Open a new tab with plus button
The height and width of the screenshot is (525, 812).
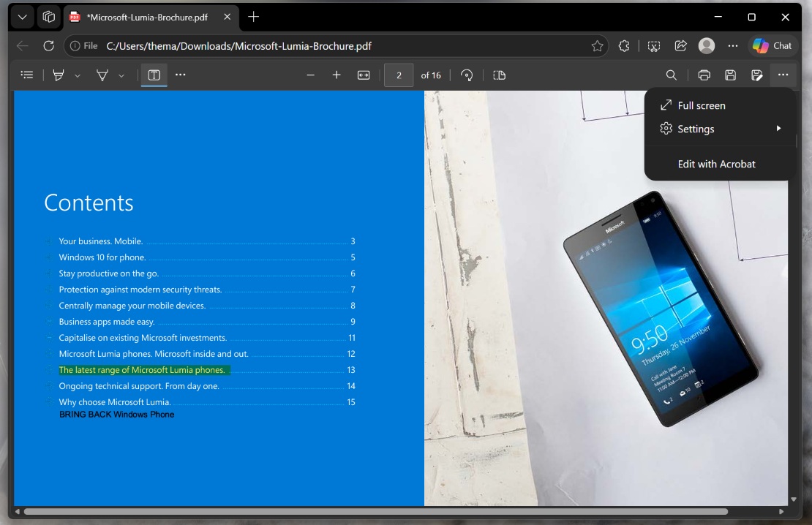[x=253, y=17]
